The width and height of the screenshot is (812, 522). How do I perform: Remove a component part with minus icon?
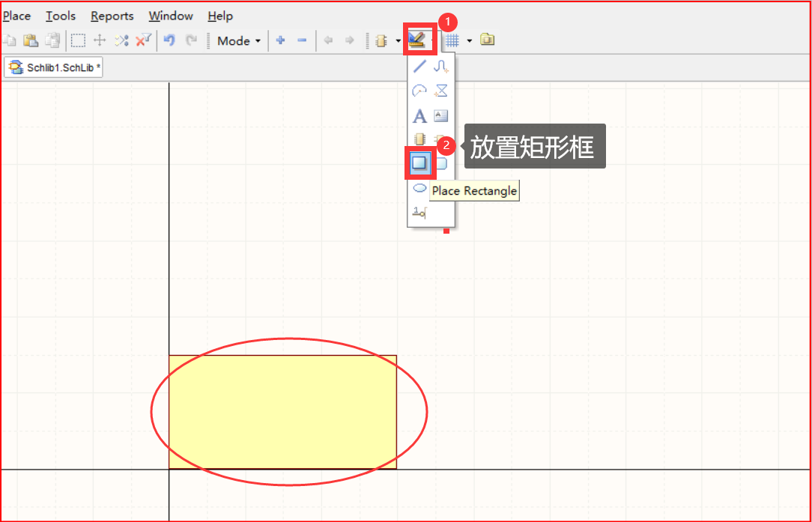(x=302, y=40)
